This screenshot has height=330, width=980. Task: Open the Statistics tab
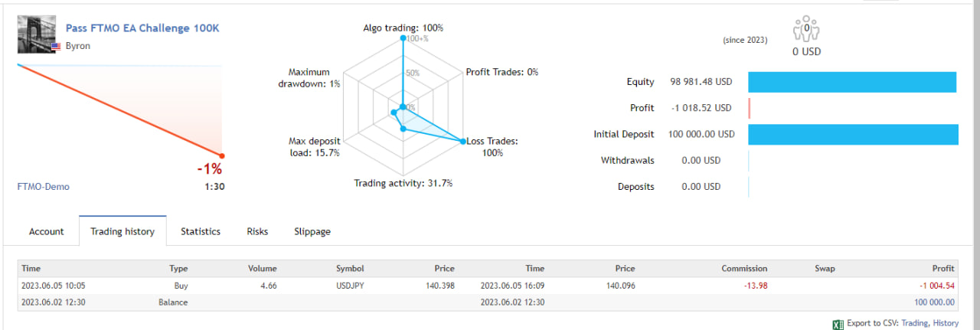point(201,231)
